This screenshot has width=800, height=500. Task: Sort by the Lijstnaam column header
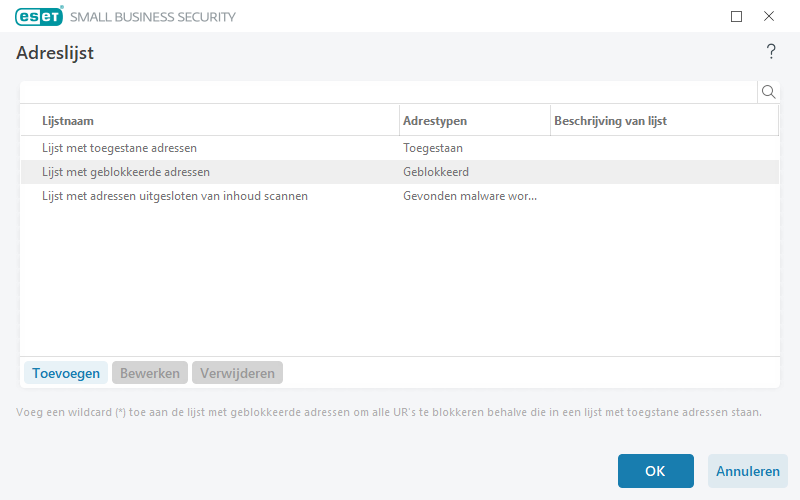point(210,121)
